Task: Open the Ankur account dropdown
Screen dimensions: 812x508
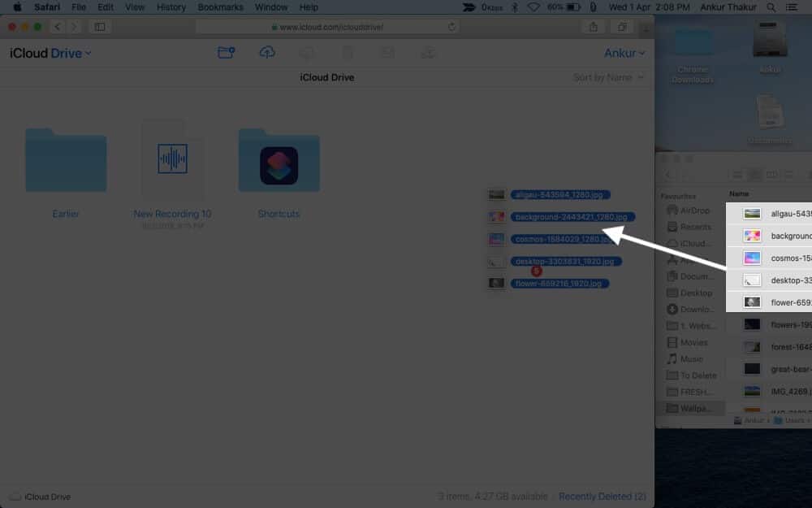Action: (624, 53)
